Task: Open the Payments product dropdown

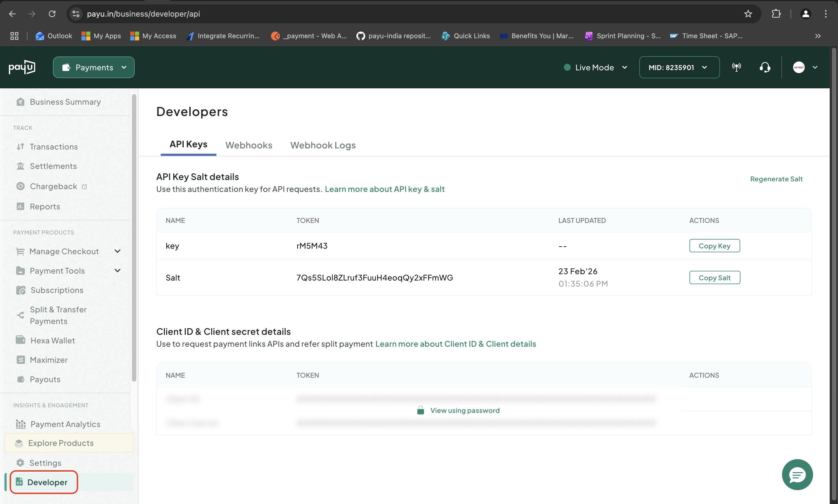Action: (94, 67)
